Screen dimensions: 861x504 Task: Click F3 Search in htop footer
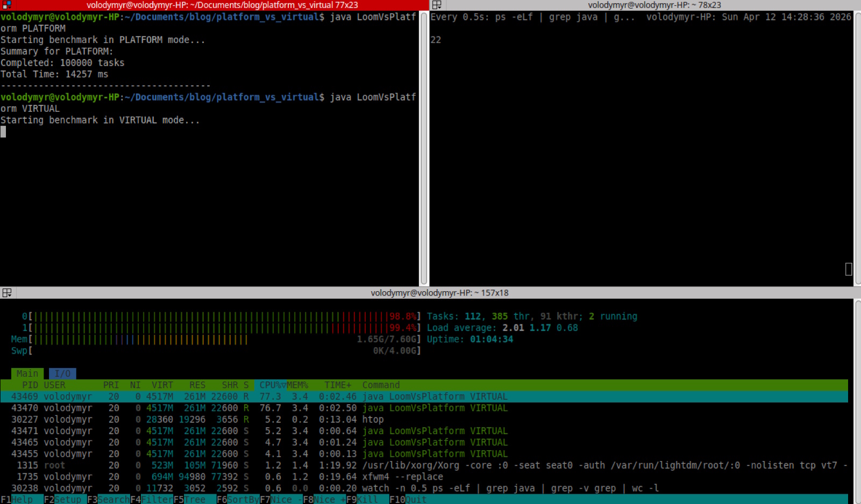pyautogui.click(x=108, y=499)
